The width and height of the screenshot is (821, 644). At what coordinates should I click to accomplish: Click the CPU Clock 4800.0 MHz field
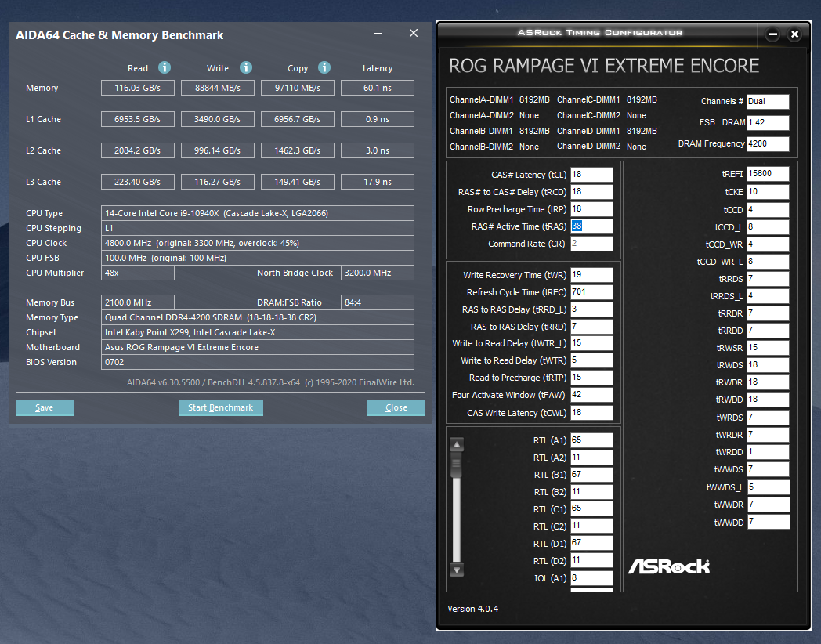click(x=258, y=243)
